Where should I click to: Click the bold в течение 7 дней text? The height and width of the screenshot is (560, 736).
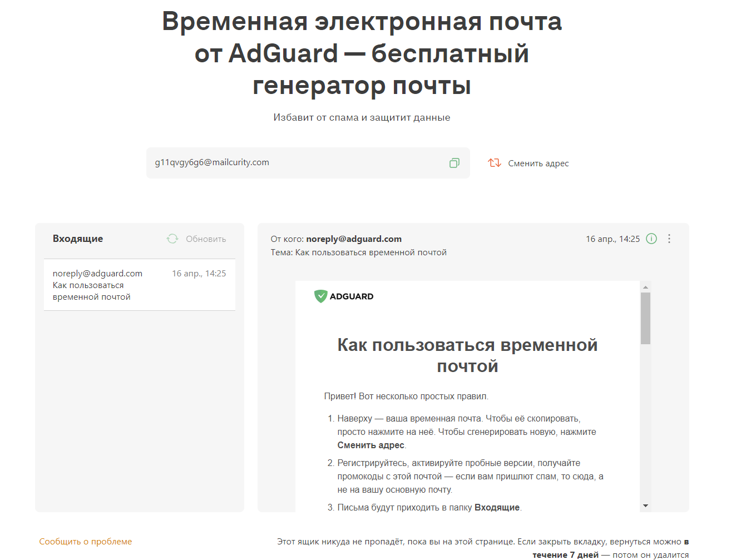click(610, 548)
